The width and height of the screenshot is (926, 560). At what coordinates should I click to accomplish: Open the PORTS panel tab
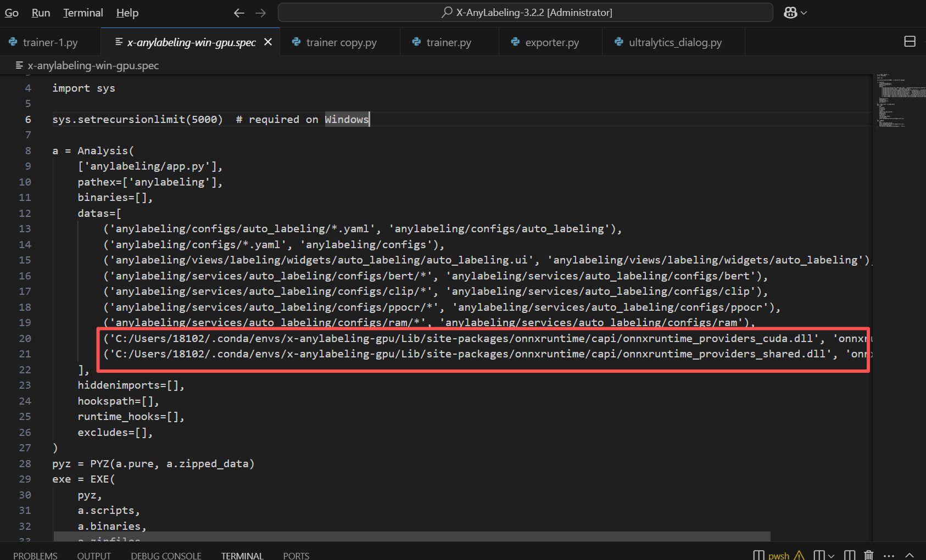point(296,555)
